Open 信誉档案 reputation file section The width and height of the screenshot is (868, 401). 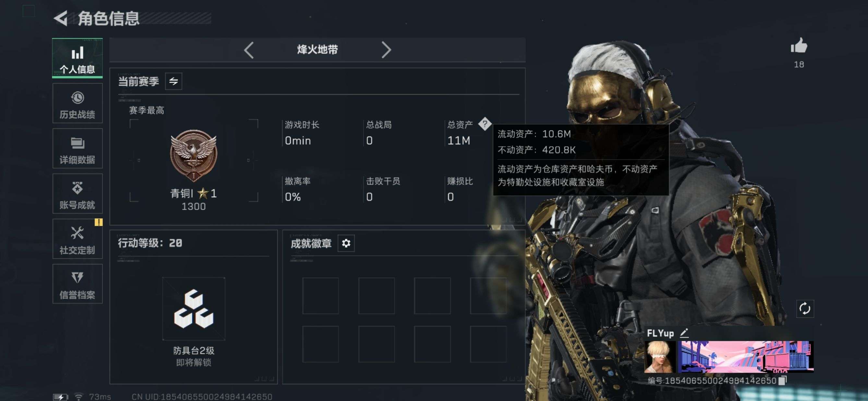(77, 284)
